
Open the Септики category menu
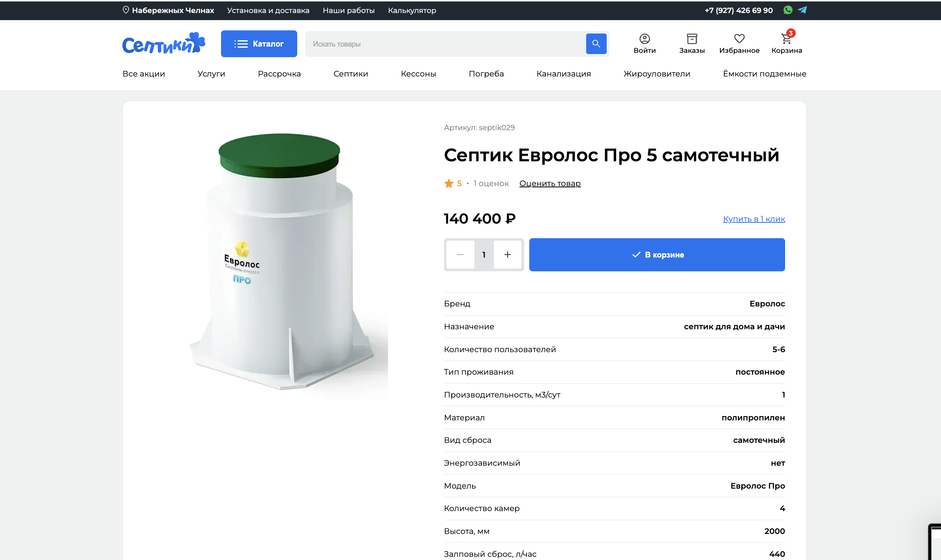point(351,74)
